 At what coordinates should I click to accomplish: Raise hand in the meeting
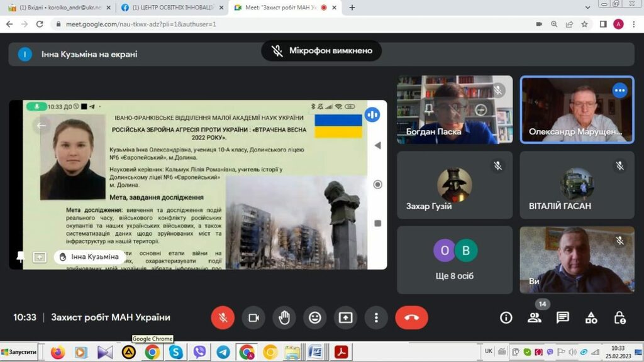(284, 317)
